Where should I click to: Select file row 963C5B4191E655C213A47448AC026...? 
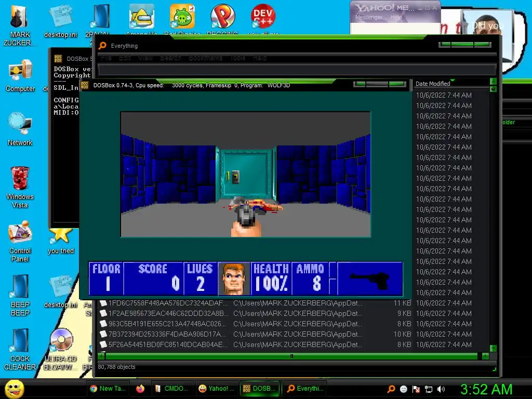[x=294, y=324]
